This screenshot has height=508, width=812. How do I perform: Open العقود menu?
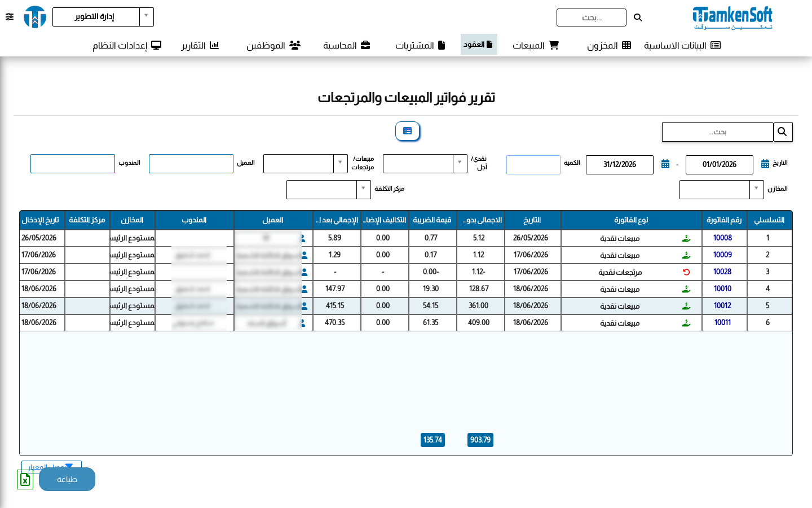tap(479, 45)
